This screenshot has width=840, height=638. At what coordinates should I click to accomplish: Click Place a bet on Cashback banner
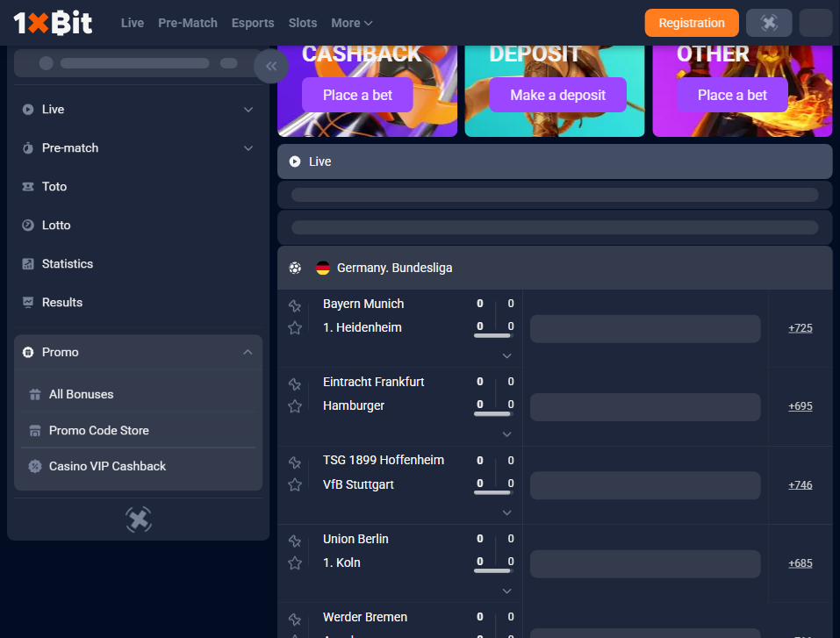pyautogui.click(x=357, y=95)
